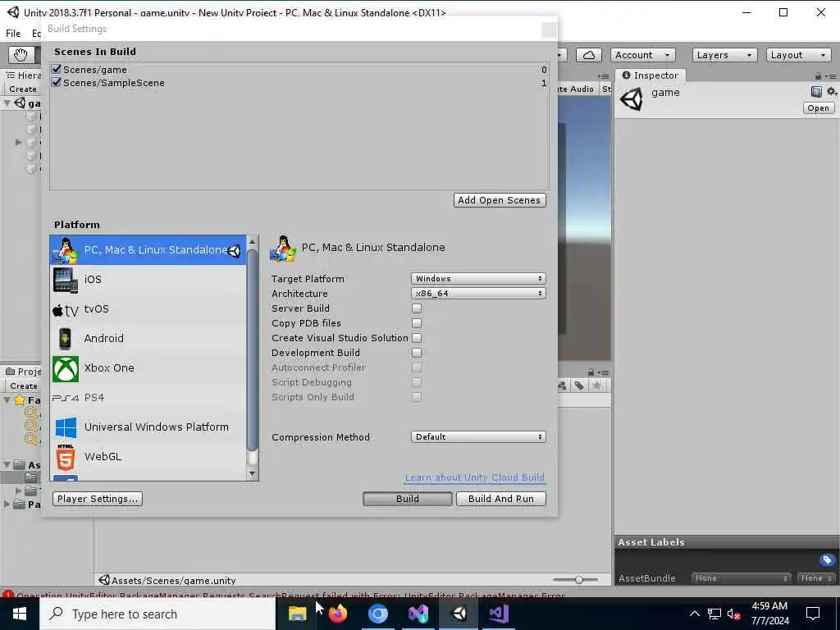
Task: Open the Architecture dropdown
Action: 478,294
